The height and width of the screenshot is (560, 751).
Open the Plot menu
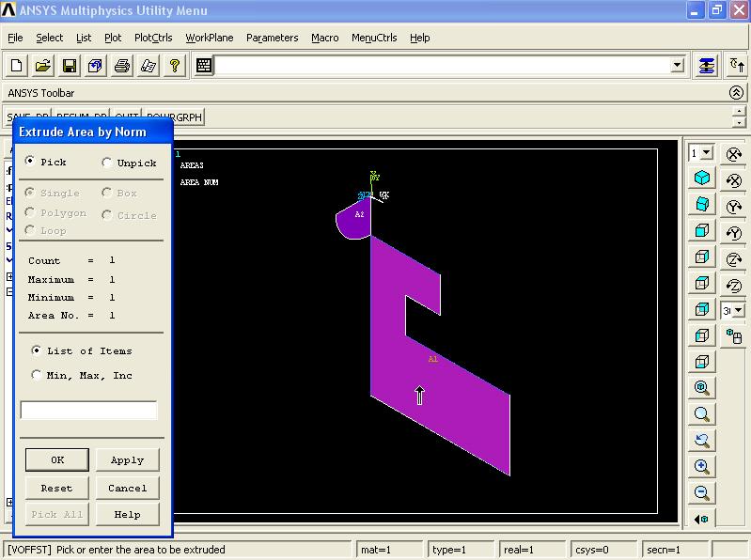point(113,38)
